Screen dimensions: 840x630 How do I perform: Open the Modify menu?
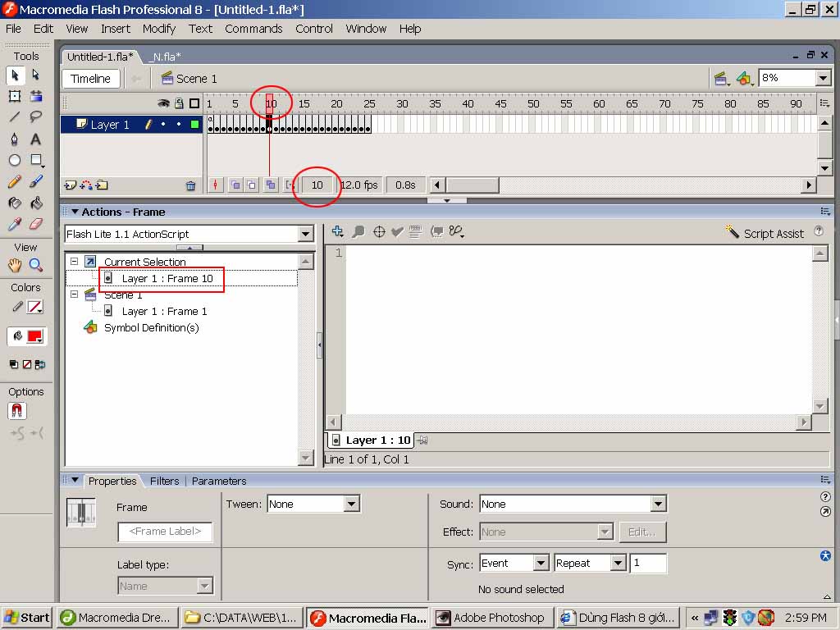click(159, 29)
